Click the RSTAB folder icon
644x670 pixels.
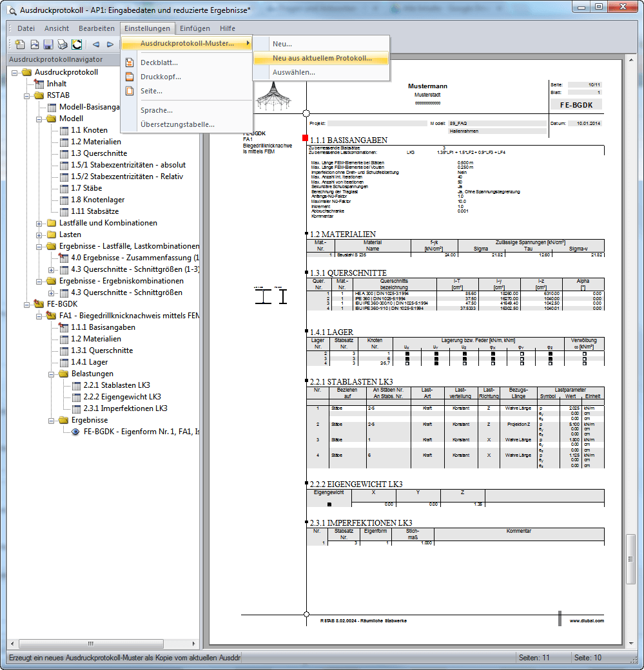point(39,95)
